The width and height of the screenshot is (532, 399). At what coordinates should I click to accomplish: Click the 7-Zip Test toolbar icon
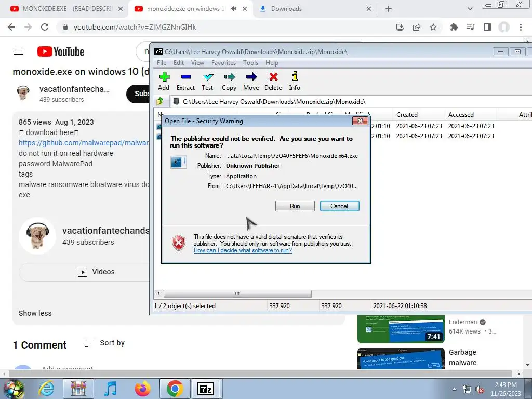point(207,81)
